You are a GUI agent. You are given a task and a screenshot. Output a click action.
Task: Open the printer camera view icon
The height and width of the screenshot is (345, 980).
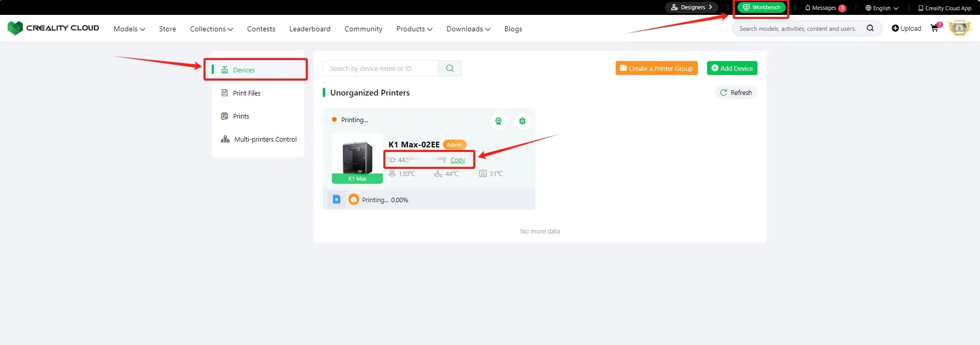pyautogui.click(x=498, y=121)
